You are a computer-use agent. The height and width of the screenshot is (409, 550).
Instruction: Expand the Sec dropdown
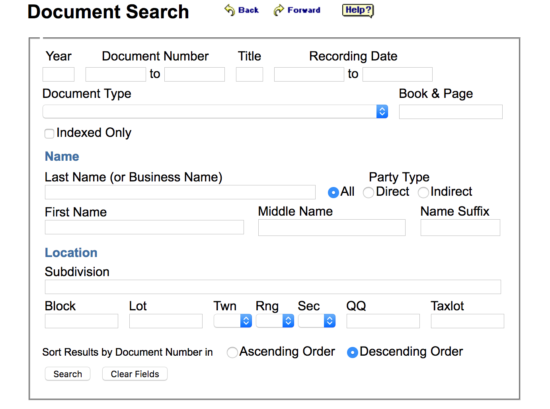pos(317,321)
